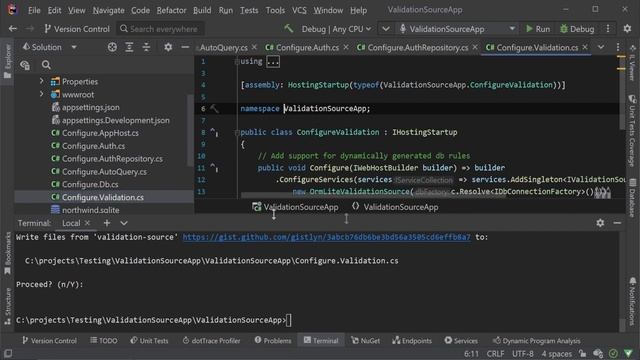Open the gist.github.com link in terminal

326,237
